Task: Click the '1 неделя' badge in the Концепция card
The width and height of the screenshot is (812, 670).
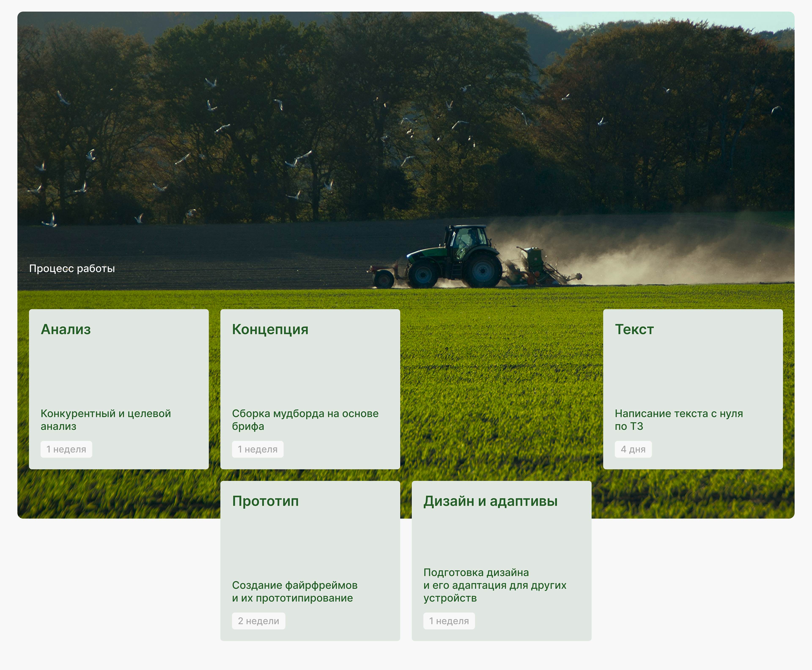Action: coord(257,449)
